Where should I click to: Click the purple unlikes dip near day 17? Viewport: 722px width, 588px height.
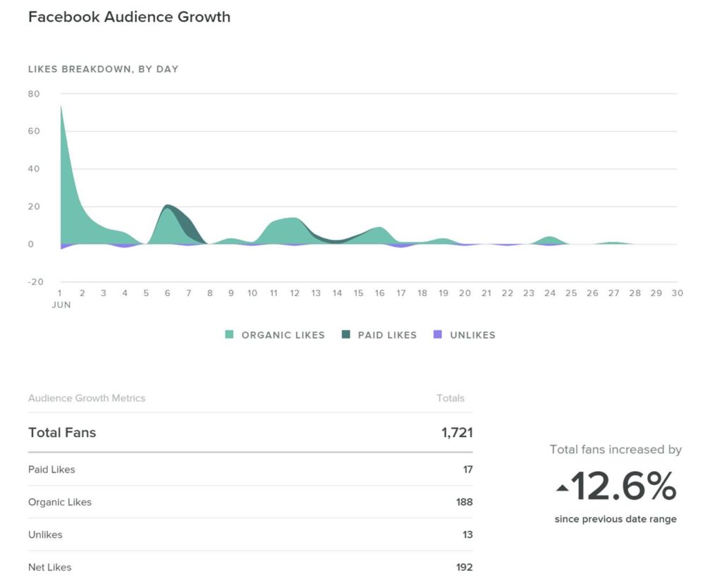pyautogui.click(x=401, y=245)
